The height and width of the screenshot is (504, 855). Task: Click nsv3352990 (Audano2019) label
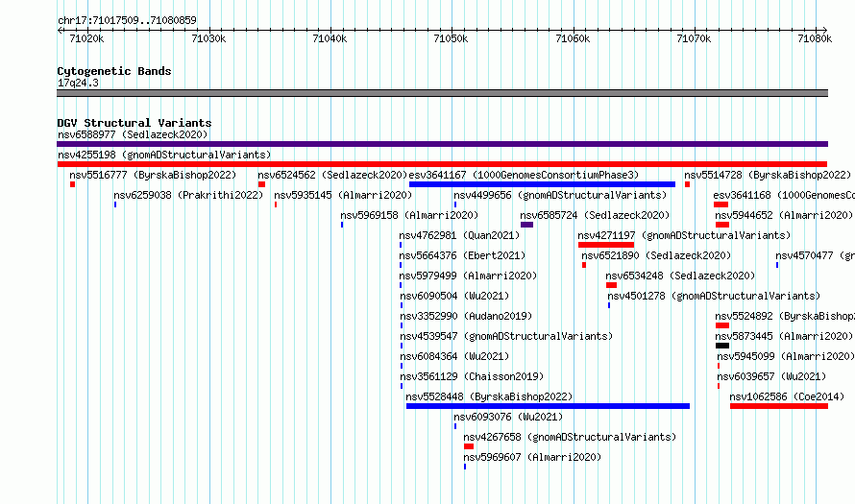(x=466, y=316)
